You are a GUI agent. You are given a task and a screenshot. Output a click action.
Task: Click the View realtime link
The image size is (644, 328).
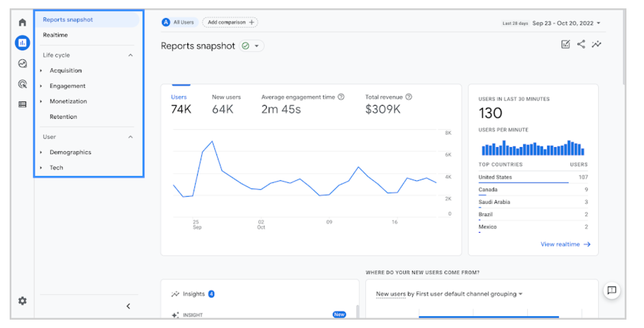click(x=565, y=244)
